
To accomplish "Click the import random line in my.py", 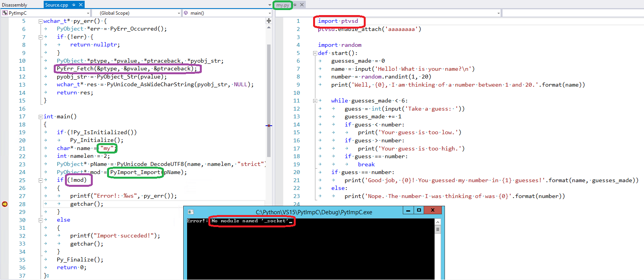I will pyautogui.click(x=340, y=45).
